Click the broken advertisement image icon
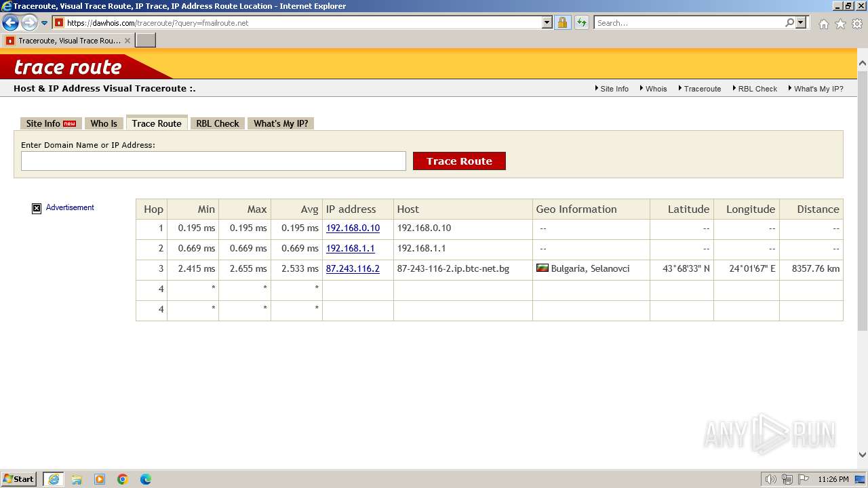 (x=37, y=208)
